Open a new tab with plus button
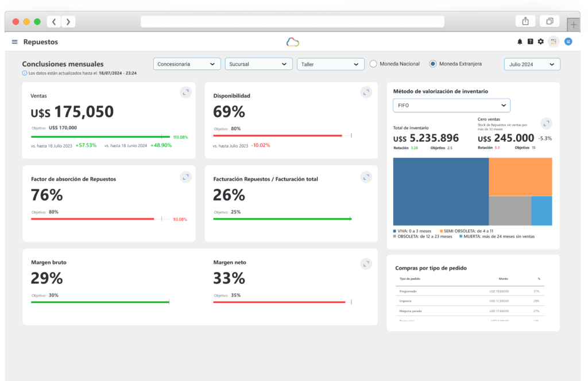The image size is (588, 381). coord(574,25)
